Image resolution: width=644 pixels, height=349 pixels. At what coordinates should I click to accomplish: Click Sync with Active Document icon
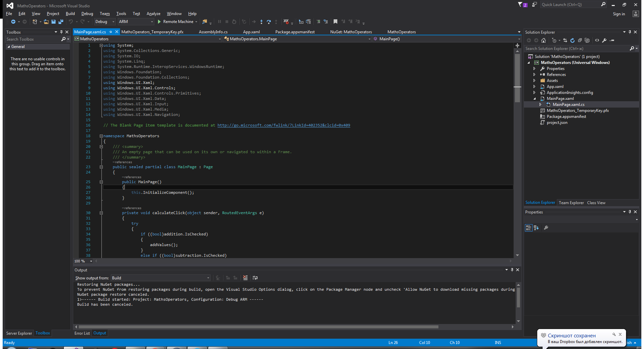click(x=565, y=40)
